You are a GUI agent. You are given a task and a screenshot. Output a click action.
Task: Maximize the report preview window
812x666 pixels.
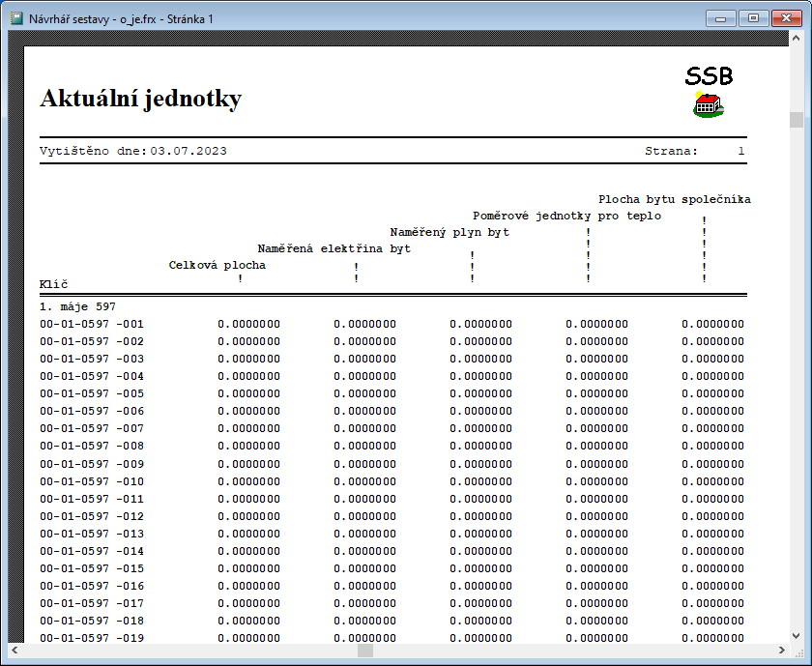click(x=753, y=17)
